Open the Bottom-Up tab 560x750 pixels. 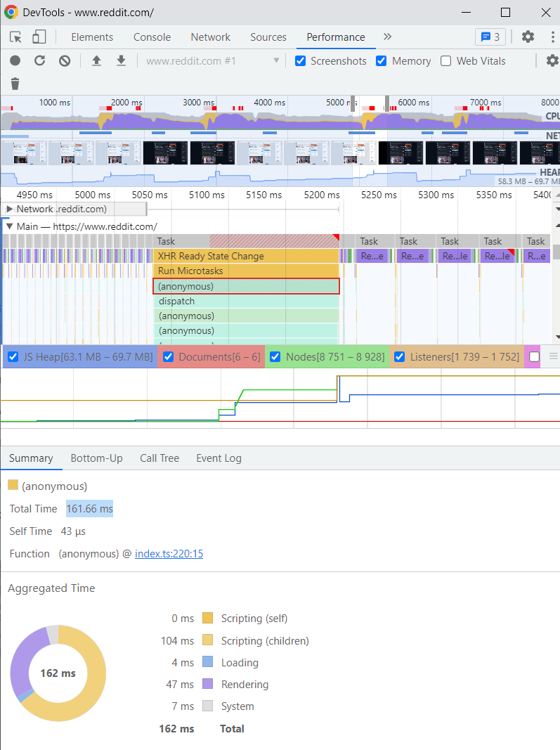click(x=96, y=458)
